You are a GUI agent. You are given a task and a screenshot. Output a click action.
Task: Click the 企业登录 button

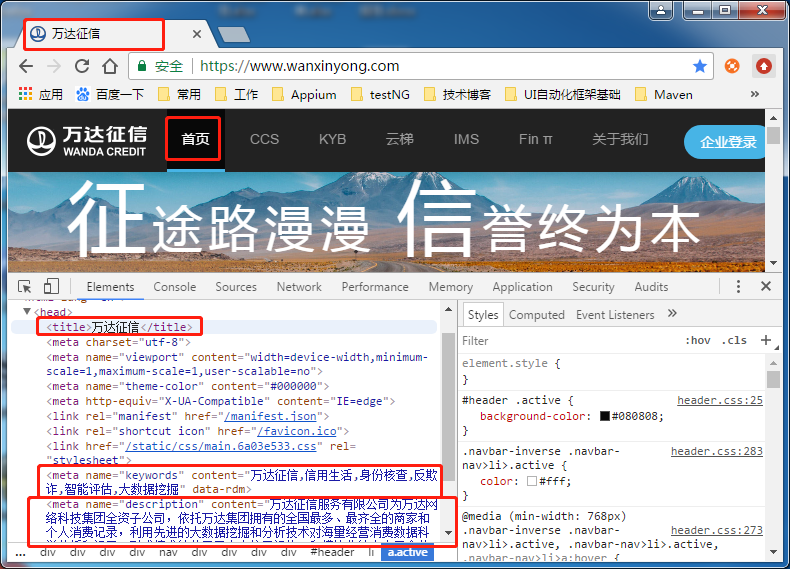(728, 142)
